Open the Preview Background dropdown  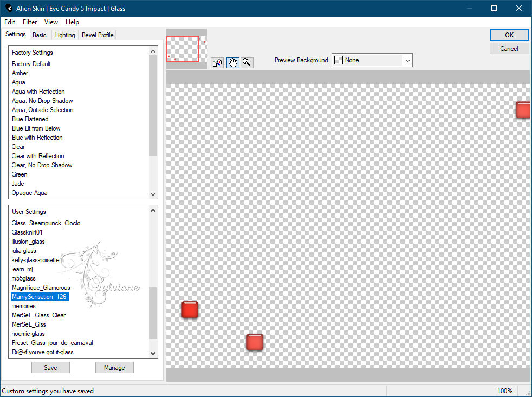tap(372, 60)
